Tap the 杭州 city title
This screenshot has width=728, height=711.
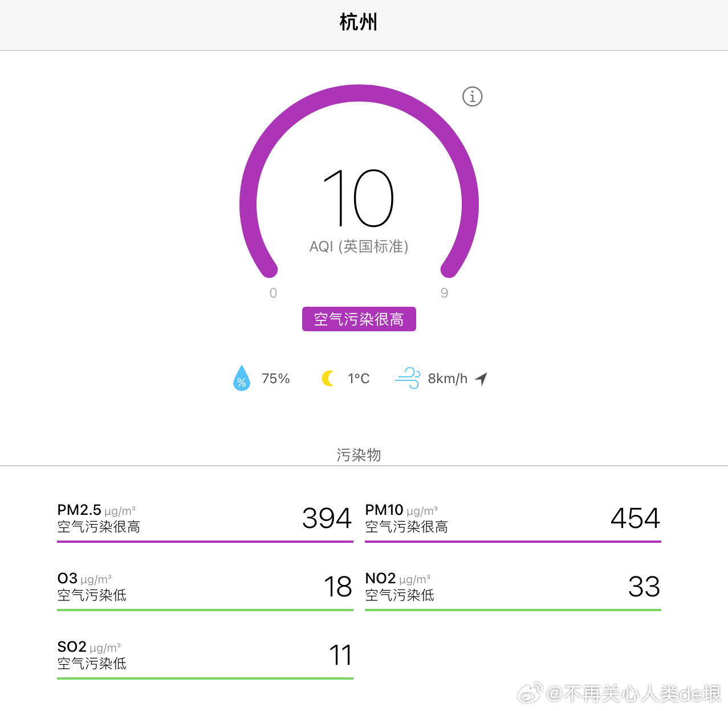359,23
